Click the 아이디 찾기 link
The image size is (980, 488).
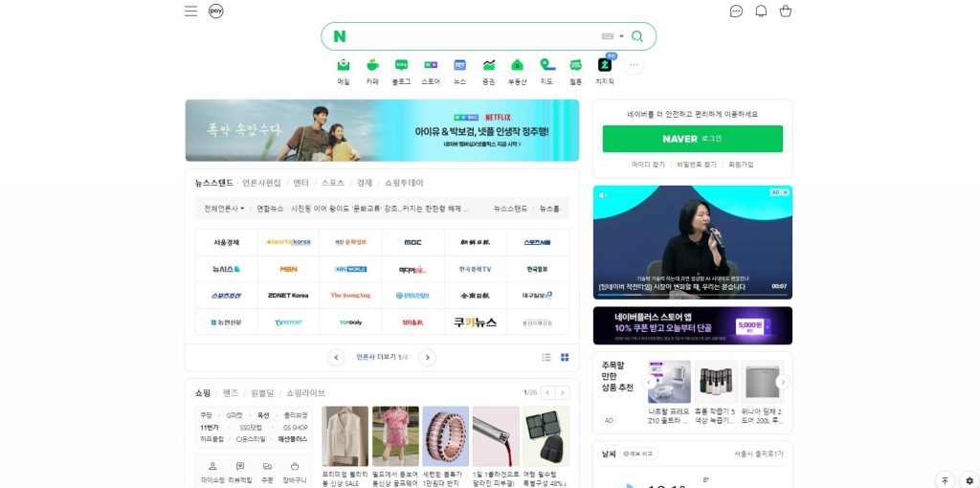[648, 165]
